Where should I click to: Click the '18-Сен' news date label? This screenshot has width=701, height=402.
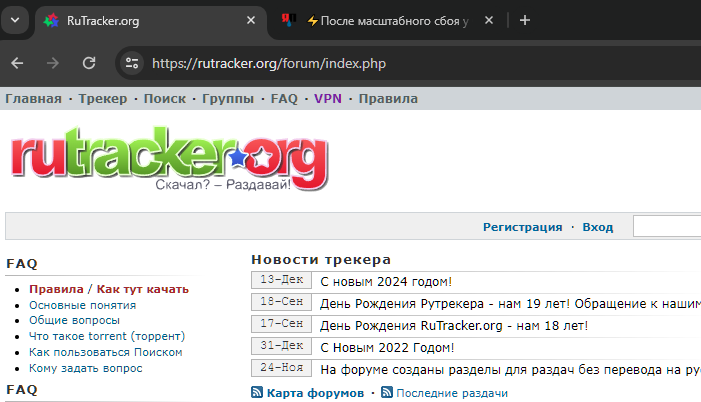(282, 301)
